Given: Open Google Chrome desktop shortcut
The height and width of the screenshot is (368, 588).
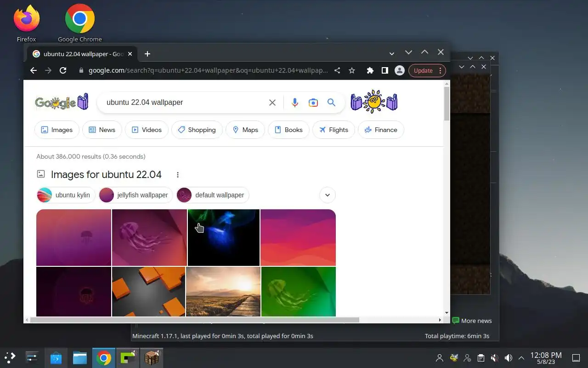Looking at the screenshot, I should [80, 23].
